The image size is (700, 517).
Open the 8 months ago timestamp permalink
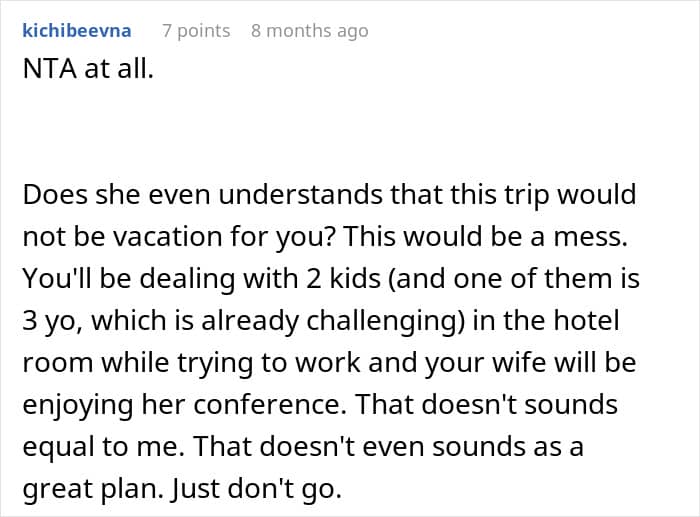coord(310,31)
